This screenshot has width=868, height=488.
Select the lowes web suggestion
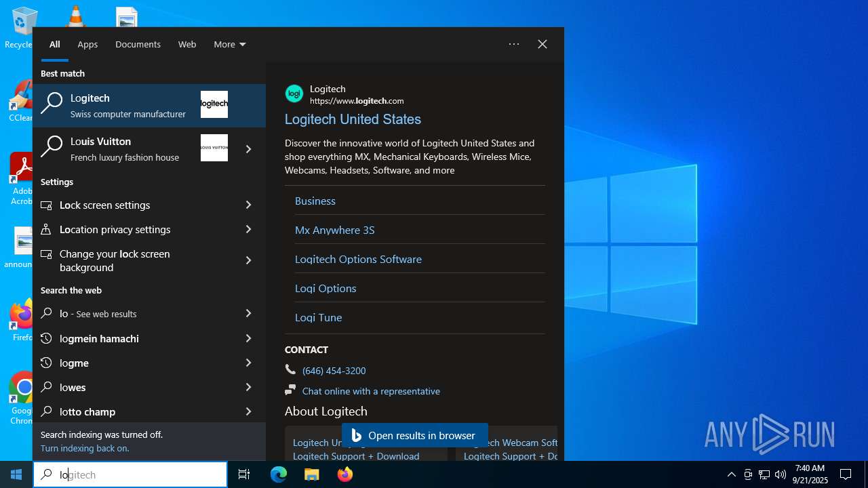(x=132, y=387)
